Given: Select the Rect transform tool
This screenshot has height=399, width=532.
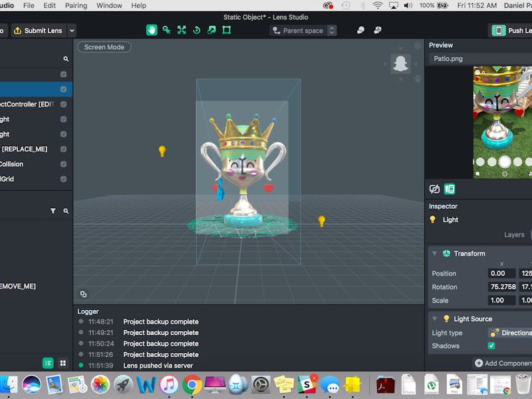Looking at the screenshot, I should [227, 30].
